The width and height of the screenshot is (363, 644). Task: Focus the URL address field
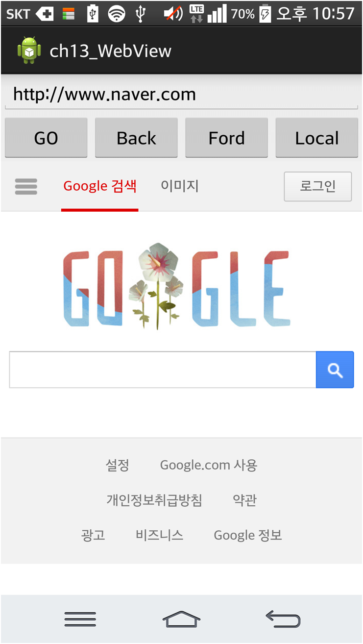(x=181, y=94)
